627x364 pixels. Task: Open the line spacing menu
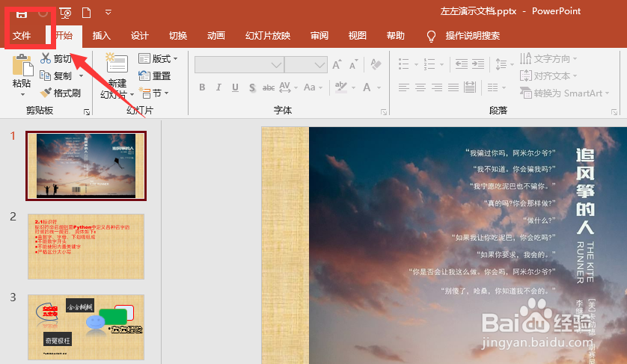point(504,64)
